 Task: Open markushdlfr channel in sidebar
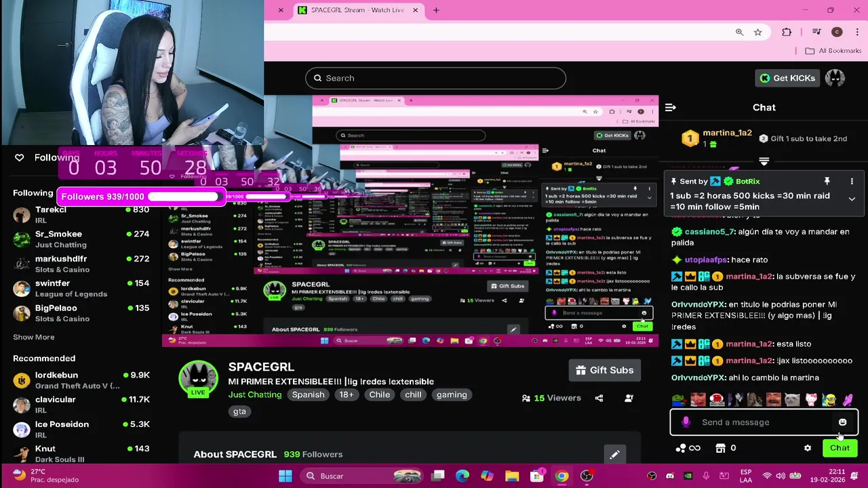click(x=81, y=264)
